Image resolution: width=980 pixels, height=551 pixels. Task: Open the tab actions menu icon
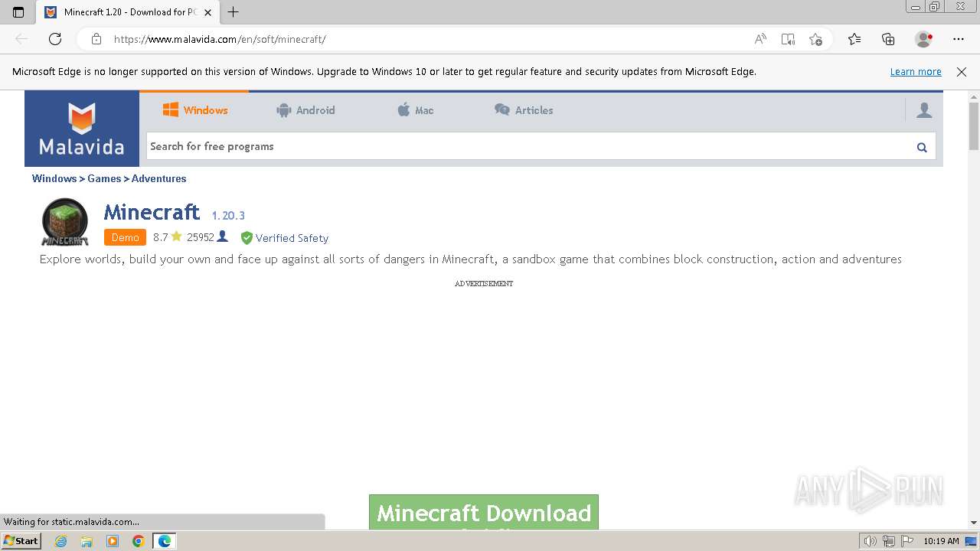click(18, 12)
